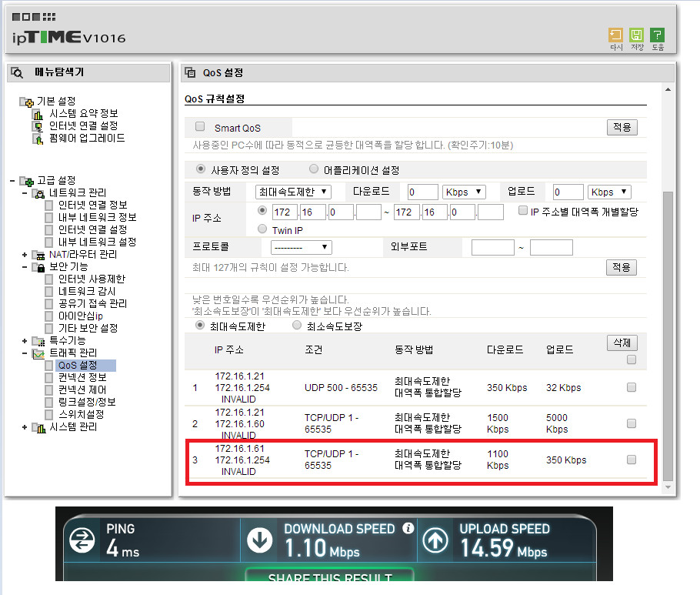The width and height of the screenshot is (700, 595).
Task: Click the 다시 (refresh) icon in header
Action: click(615, 35)
